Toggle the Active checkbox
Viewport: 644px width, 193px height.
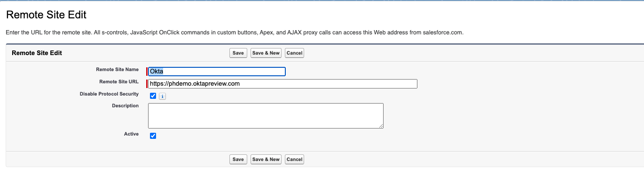coord(153,136)
